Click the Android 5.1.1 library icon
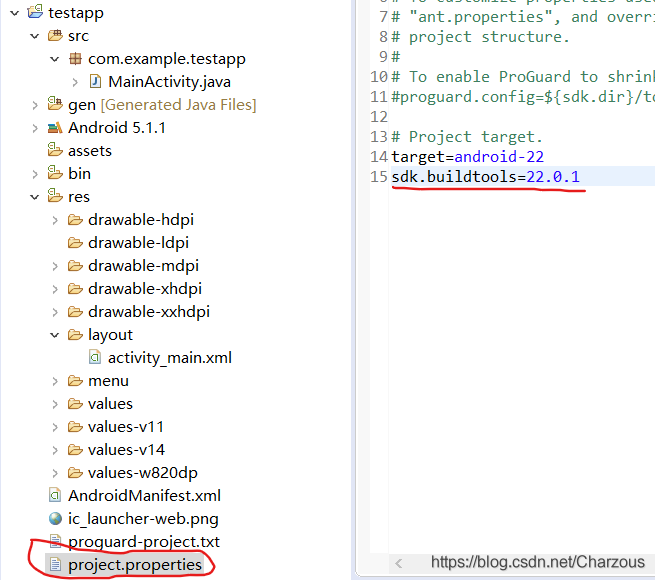Image resolution: width=655 pixels, height=581 pixels. [55, 127]
